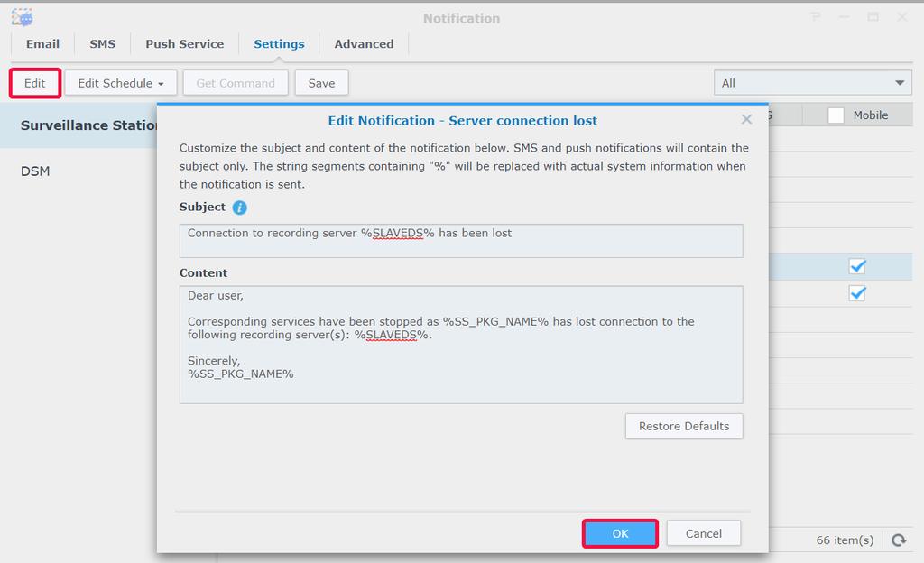Click the Save button
The width and height of the screenshot is (924, 563).
(x=321, y=83)
